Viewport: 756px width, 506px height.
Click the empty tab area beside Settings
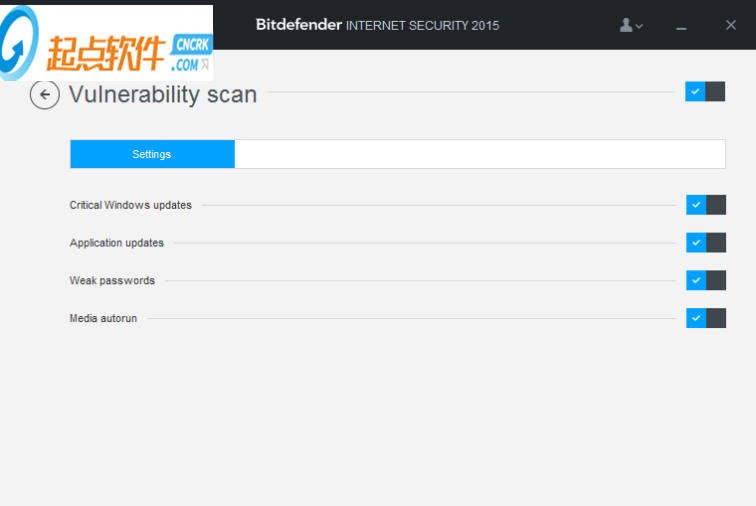479,154
